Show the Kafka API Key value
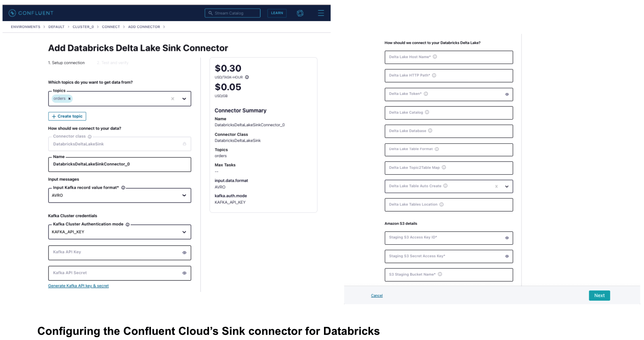This screenshot has height=340, width=644. pyautogui.click(x=184, y=253)
